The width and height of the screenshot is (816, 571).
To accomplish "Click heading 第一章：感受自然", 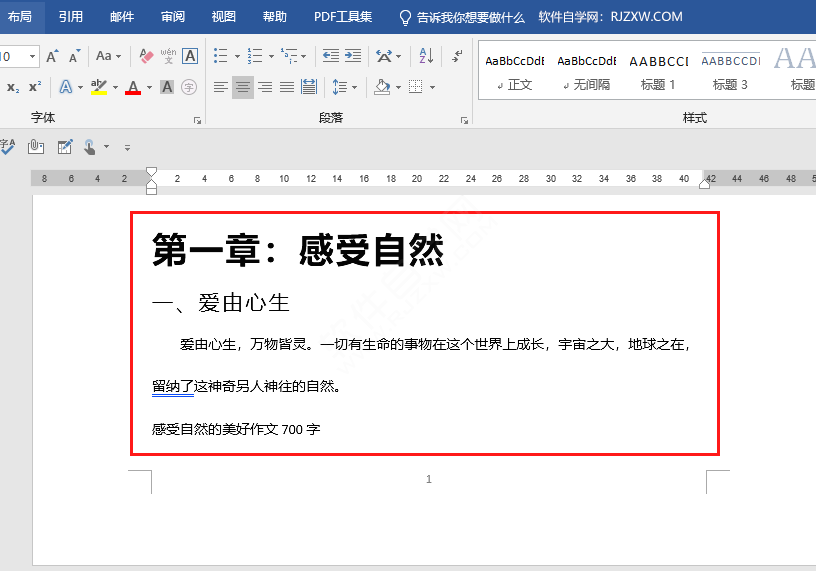I will 298,250.
